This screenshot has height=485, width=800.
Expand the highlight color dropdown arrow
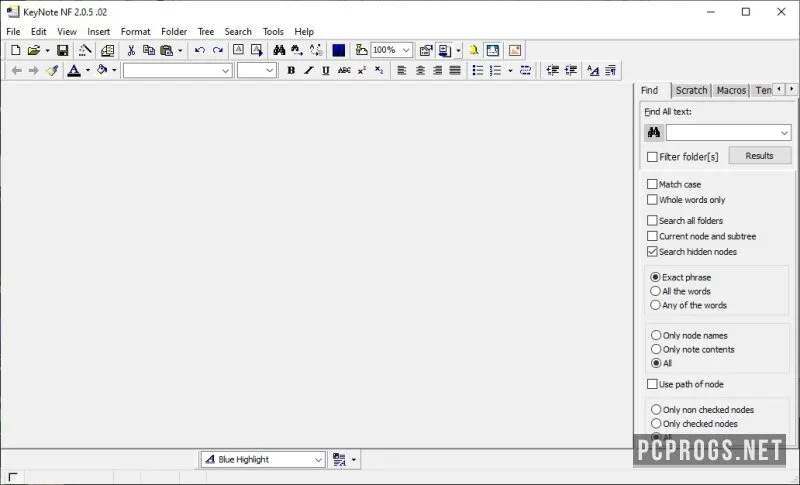(x=114, y=70)
